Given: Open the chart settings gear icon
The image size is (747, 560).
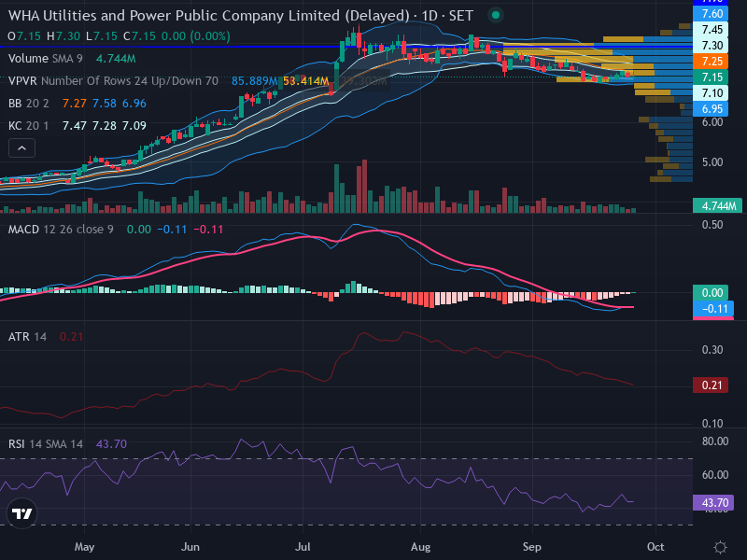Looking at the screenshot, I should (x=720, y=547).
